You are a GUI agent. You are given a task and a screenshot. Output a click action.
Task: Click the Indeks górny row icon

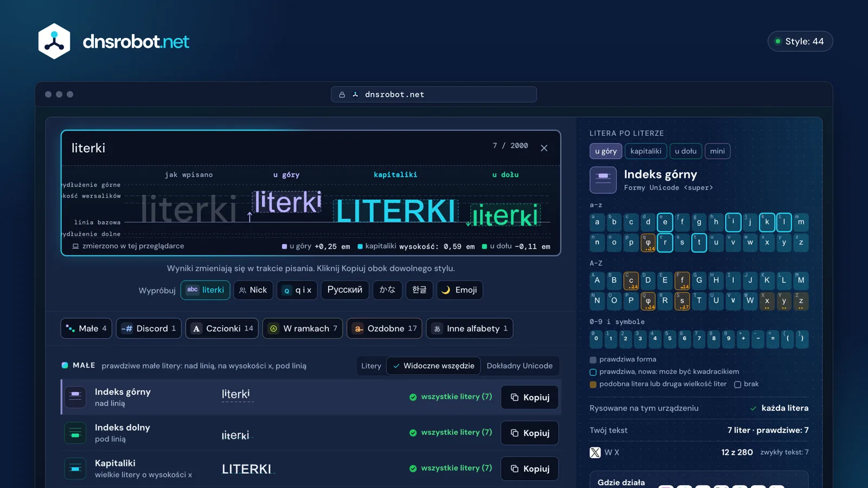[x=75, y=397]
